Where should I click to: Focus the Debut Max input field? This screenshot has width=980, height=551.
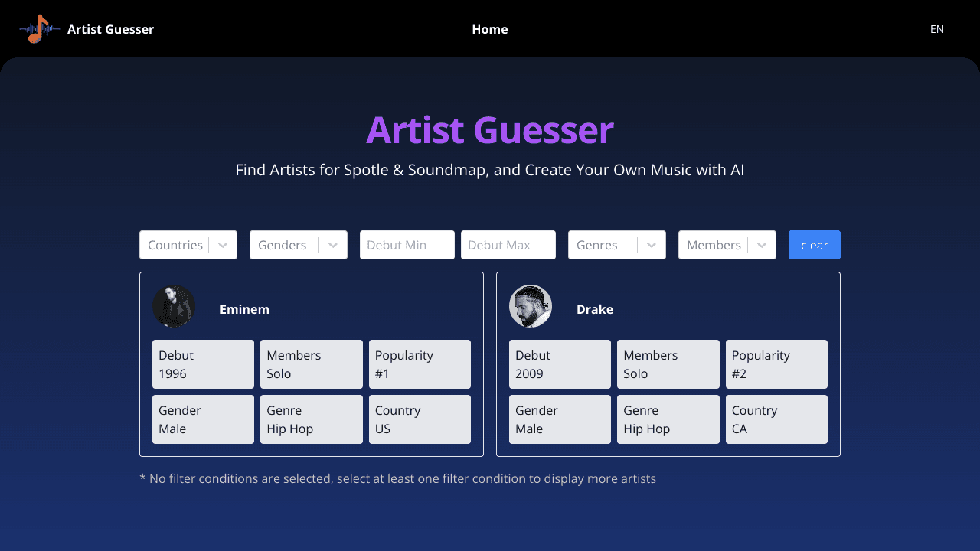pyautogui.click(x=508, y=245)
